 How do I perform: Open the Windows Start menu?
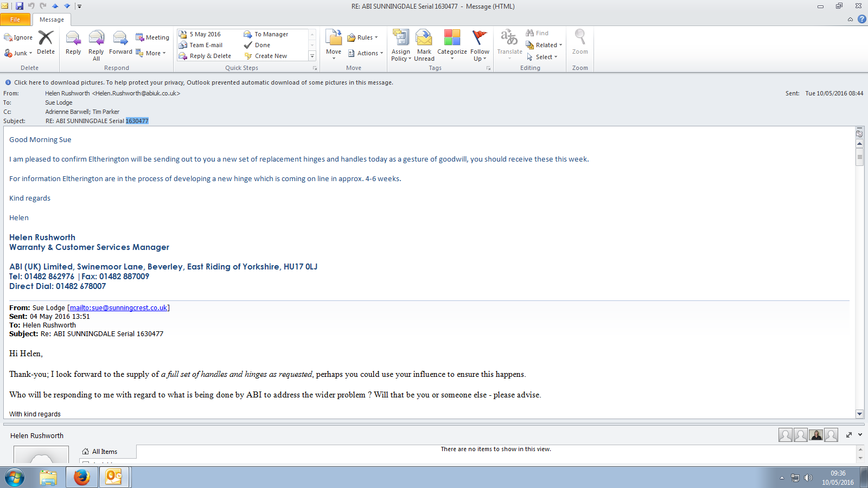(x=15, y=478)
